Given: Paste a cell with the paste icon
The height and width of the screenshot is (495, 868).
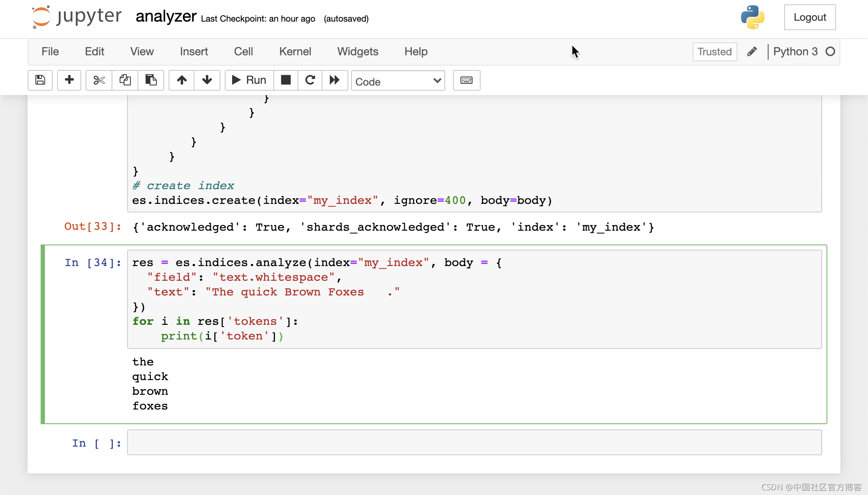Looking at the screenshot, I should click(151, 80).
